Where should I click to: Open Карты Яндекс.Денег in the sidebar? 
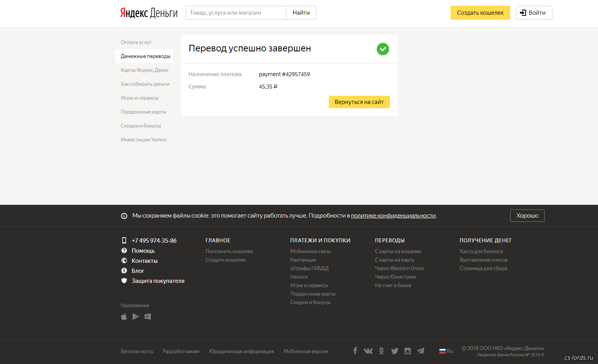[145, 70]
